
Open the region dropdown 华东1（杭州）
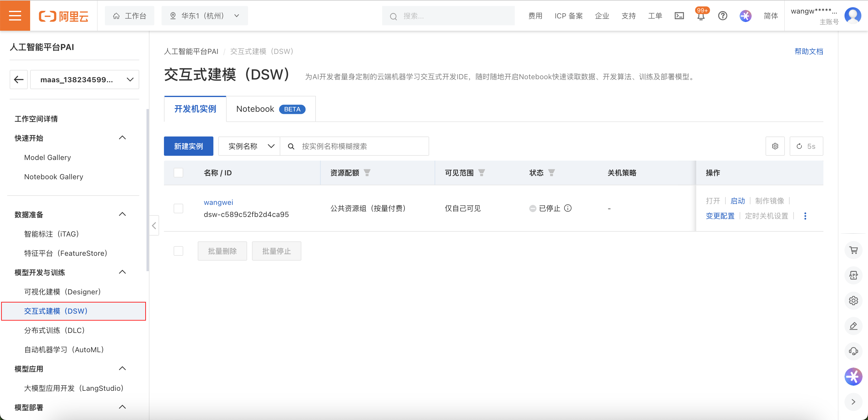click(x=205, y=16)
